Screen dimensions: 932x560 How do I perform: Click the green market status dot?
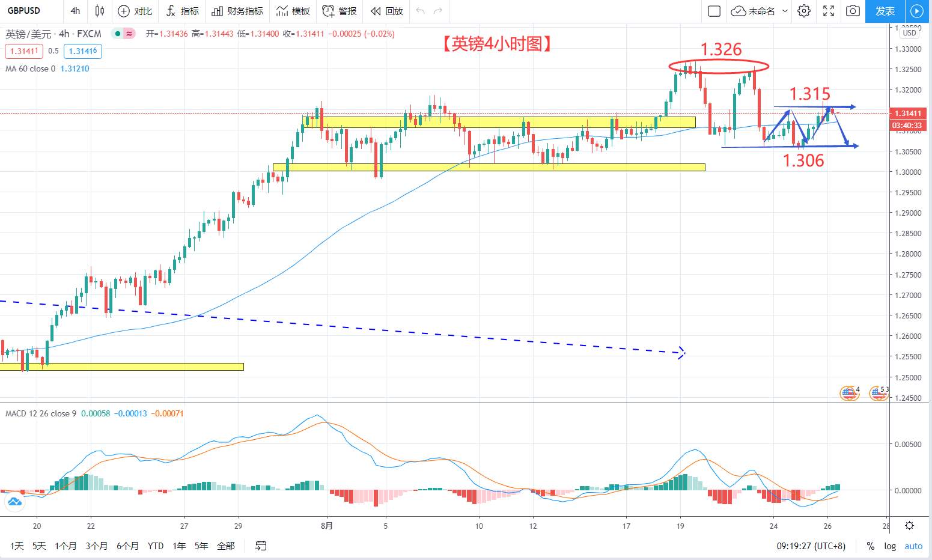pos(118,34)
